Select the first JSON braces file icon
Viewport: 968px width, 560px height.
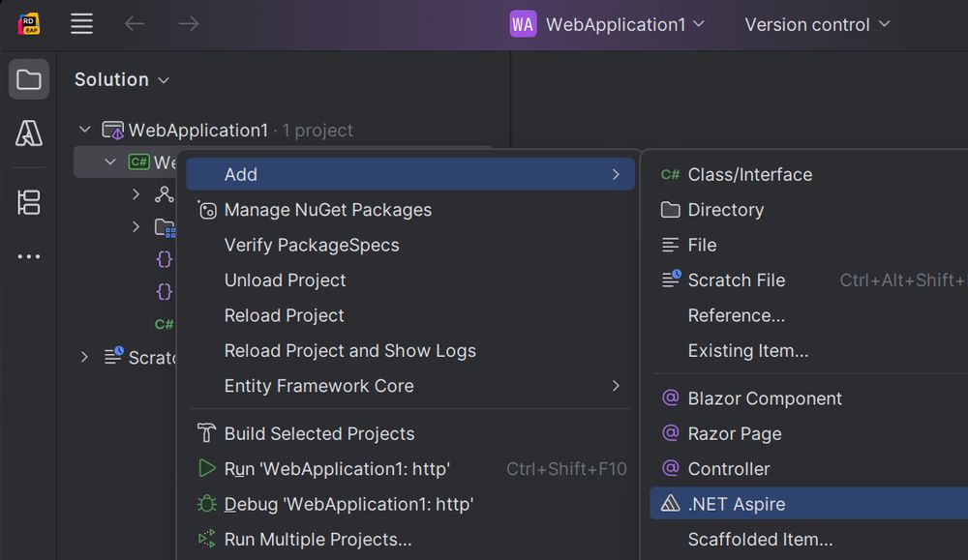(x=164, y=259)
